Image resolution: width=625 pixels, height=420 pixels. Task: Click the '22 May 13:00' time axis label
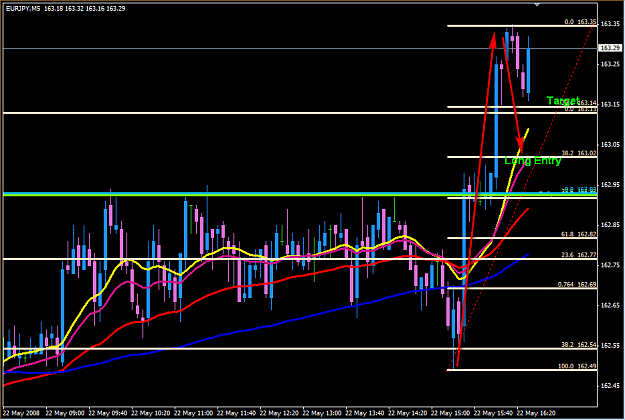click(x=322, y=413)
